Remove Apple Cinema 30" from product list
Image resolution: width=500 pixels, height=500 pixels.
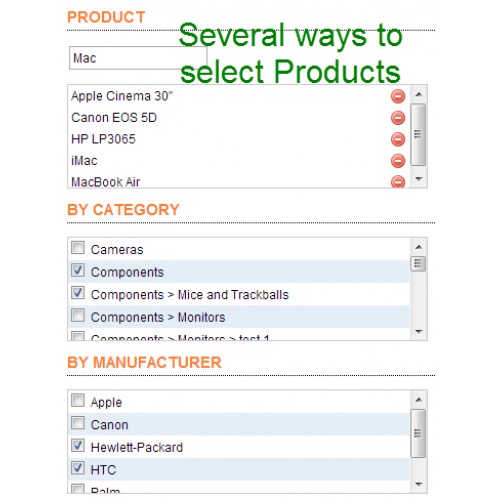click(x=398, y=96)
